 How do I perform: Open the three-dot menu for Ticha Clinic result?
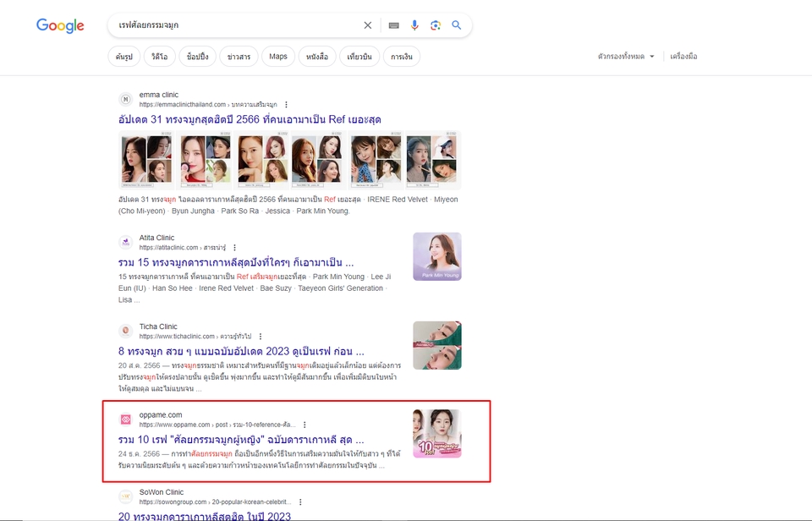coord(261,336)
